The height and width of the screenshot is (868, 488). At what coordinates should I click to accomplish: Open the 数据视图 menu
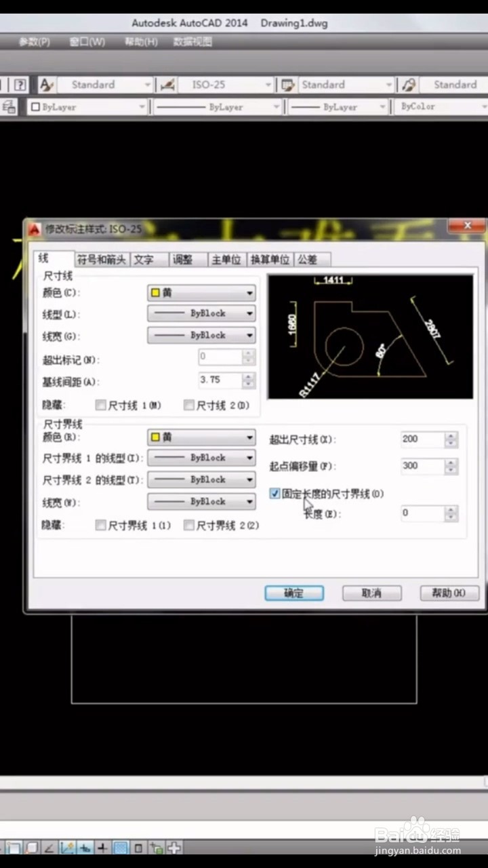192,41
